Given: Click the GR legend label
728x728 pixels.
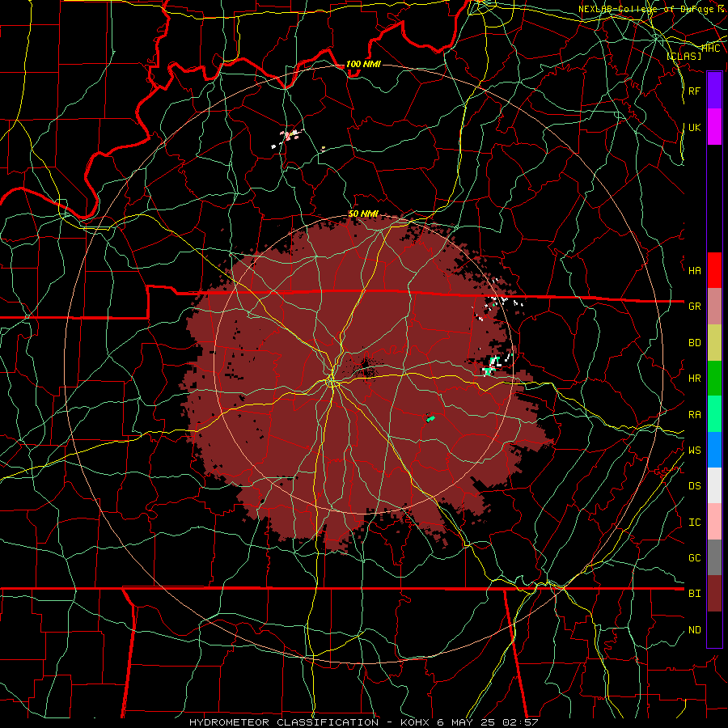Looking at the screenshot, I should click(694, 307).
